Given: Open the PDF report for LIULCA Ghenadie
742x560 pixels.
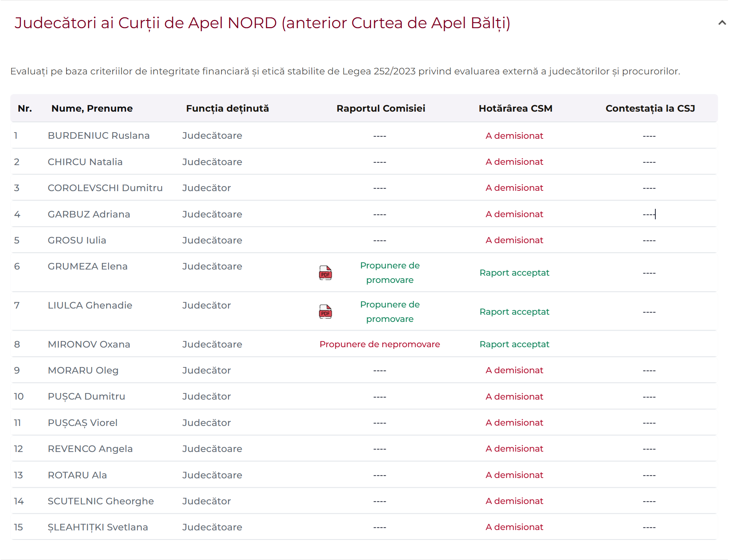Looking at the screenshot, I should (x=325, y=311).
